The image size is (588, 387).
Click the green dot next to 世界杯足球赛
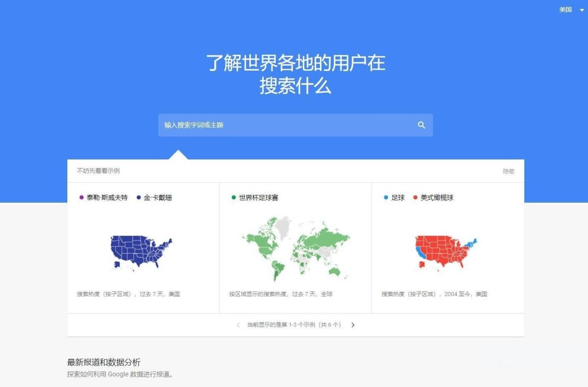point(233,197)
